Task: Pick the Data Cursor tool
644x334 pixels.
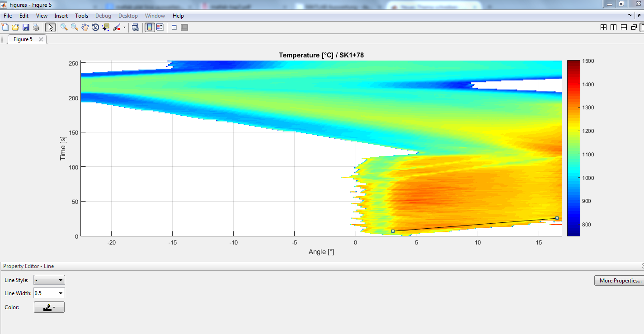Action: point(106,28)
